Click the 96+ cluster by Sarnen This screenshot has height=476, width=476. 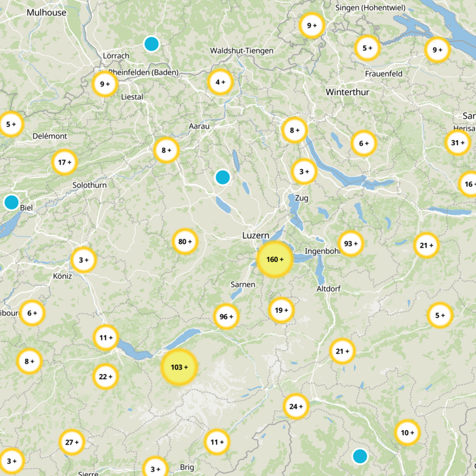pos(226,317)
